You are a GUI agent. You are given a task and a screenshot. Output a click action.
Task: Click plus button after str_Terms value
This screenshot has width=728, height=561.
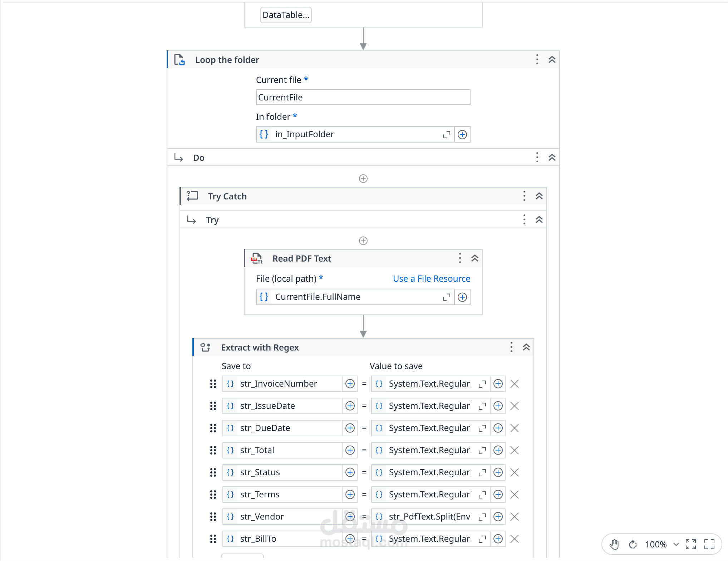(x=498, y=495)
